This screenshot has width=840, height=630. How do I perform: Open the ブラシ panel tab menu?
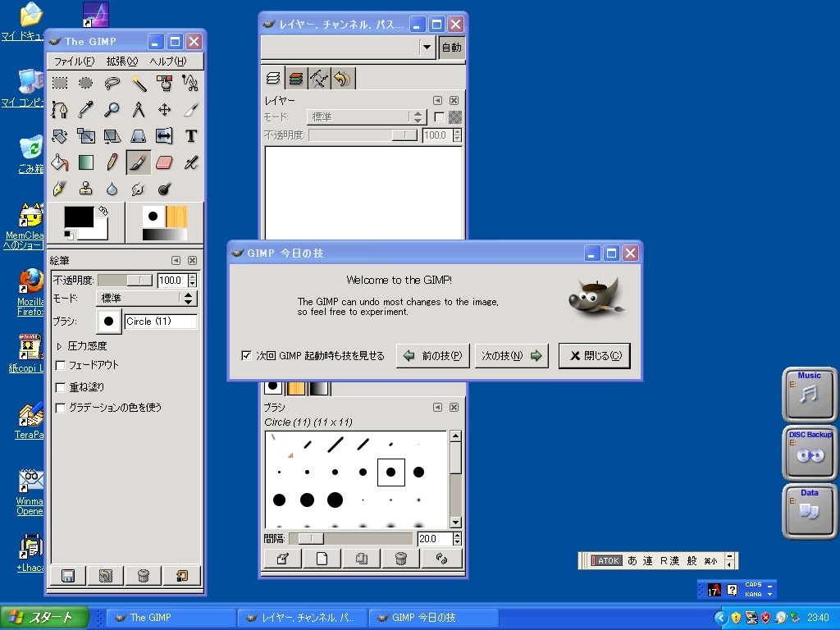(438, 407)
